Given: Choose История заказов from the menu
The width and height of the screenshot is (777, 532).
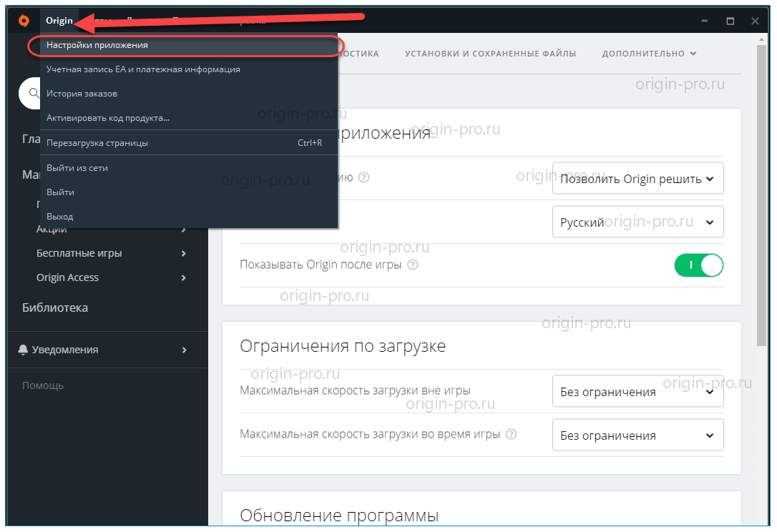Looking at the screenshot, I should 82,94.
